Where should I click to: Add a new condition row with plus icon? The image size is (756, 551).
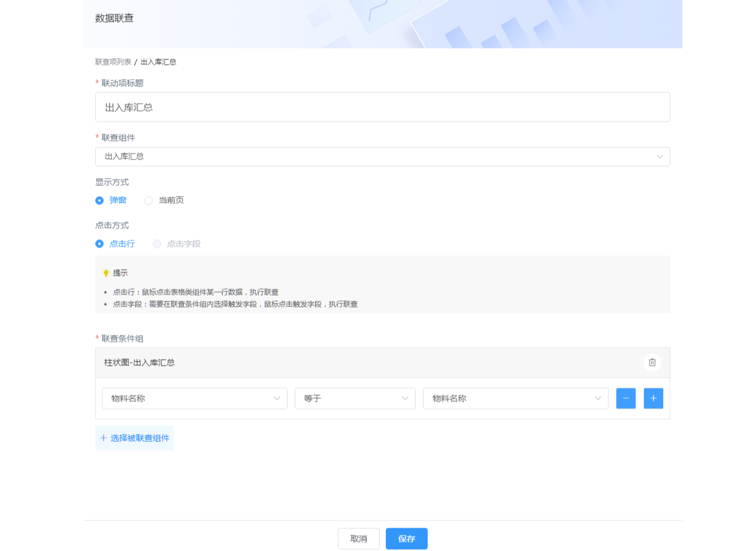click(x=653, y=398)
